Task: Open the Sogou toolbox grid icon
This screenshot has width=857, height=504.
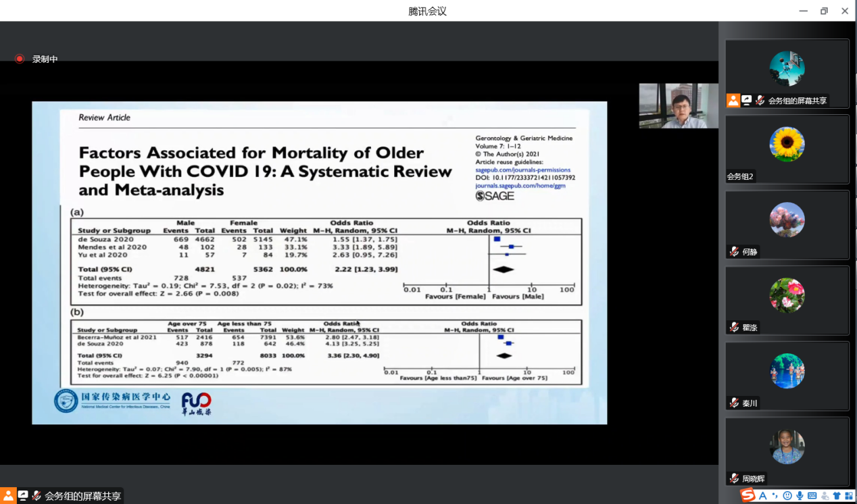Action: pos(849,496)
